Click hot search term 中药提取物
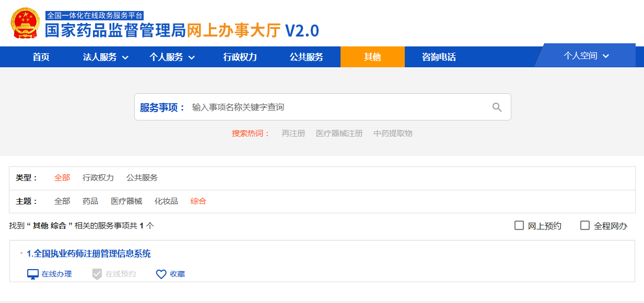 pos(393,134)
